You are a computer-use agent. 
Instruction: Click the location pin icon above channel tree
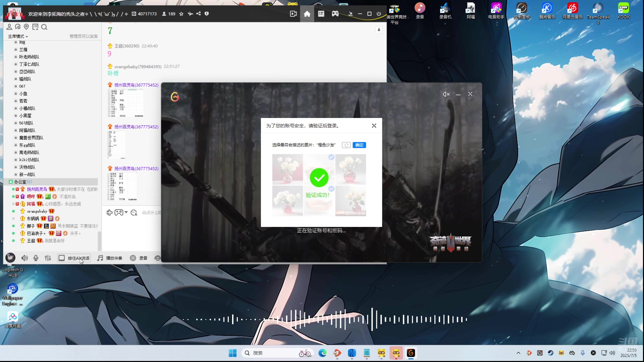point(26,27)
